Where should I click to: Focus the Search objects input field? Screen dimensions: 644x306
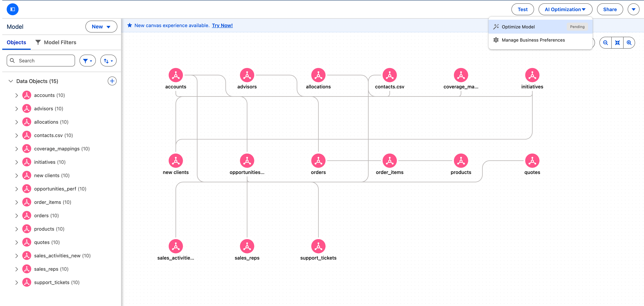click(41, 61)
